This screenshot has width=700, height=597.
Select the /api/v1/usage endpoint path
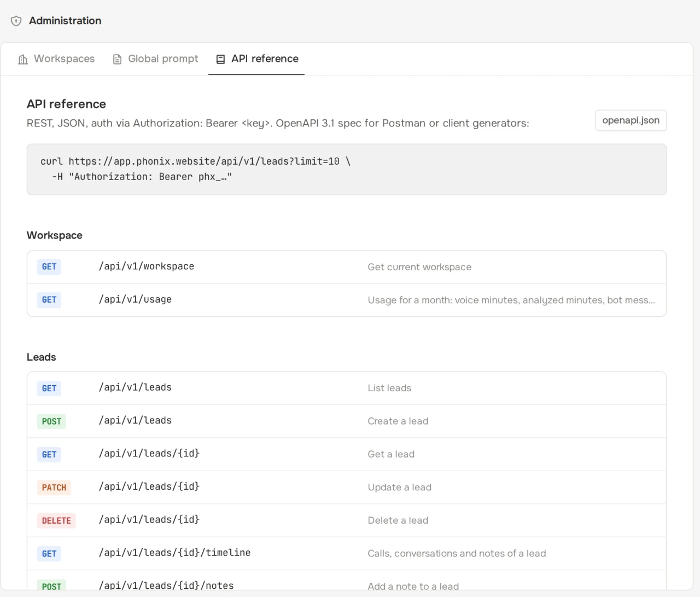[x=135, y=299]
